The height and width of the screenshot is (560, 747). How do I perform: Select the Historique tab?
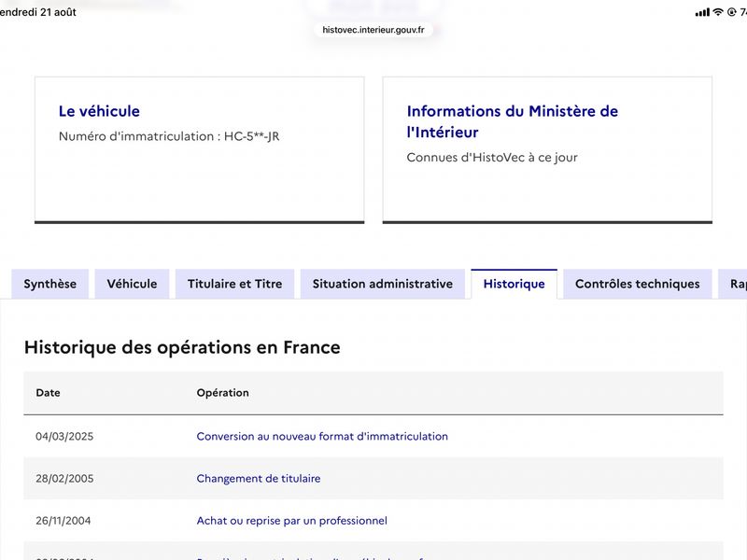[x=514, y=284]
